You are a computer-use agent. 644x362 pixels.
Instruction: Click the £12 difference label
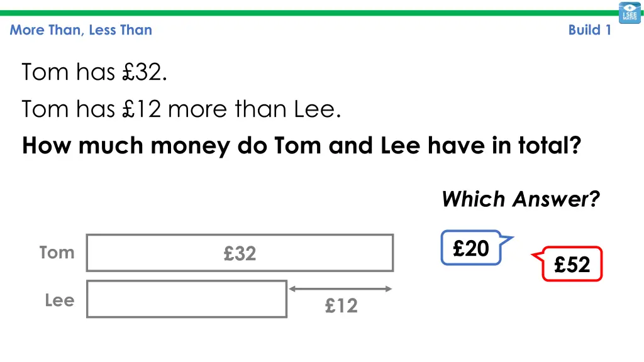(x=341, y=306)
